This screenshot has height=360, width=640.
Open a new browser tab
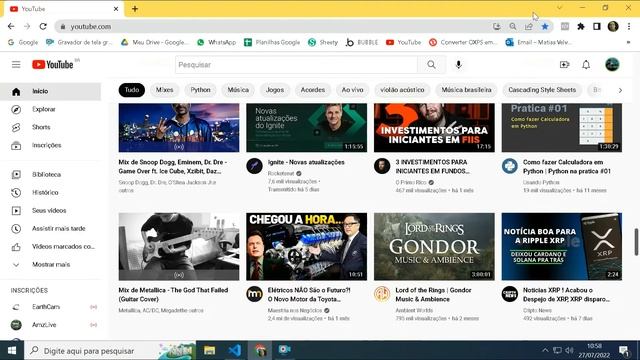coord(135,9)
